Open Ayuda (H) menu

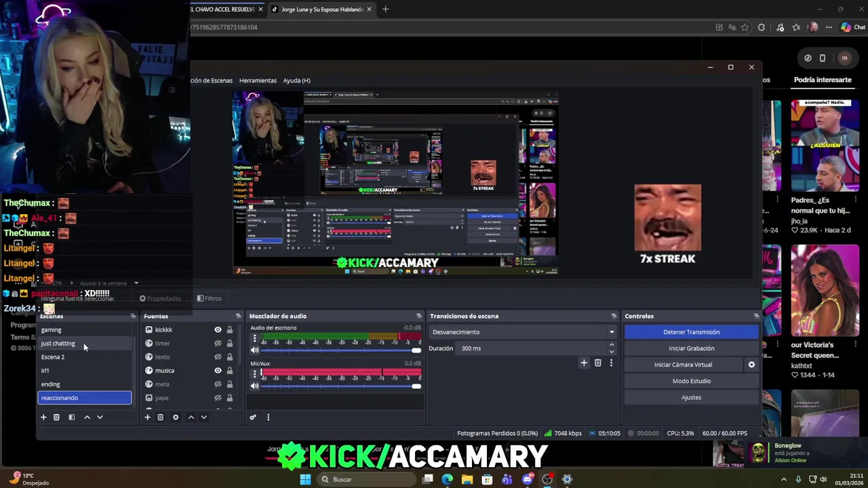[x=296, y=81]
